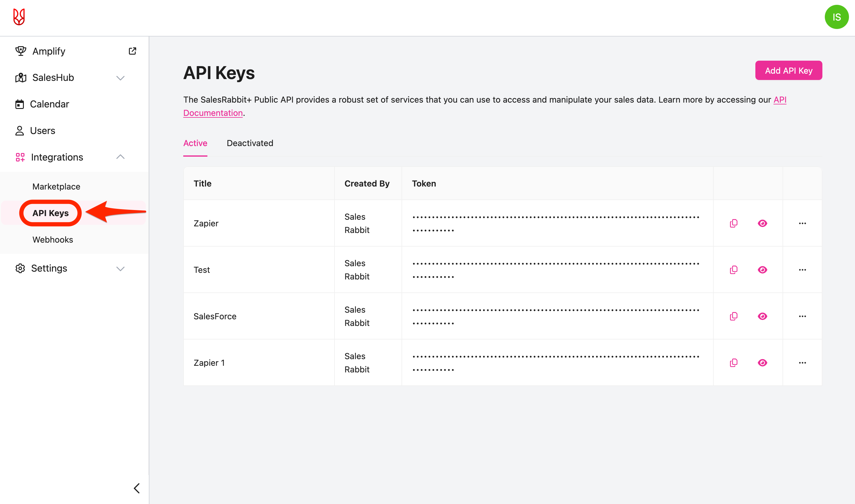855x504 pixels.
Task: Open the API Documentation link
Action: pos(213,113)
